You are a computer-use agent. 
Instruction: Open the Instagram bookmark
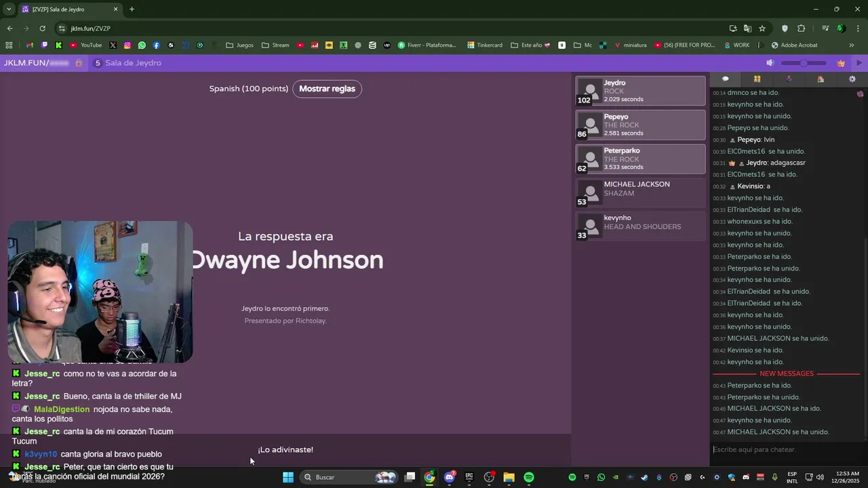[127, 45]
